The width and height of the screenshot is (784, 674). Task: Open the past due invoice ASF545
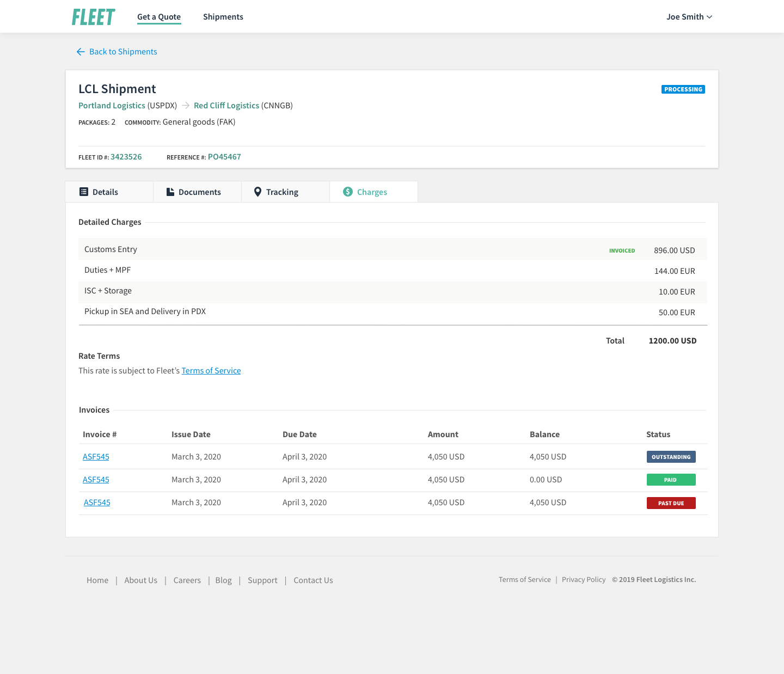pos(97,503)
